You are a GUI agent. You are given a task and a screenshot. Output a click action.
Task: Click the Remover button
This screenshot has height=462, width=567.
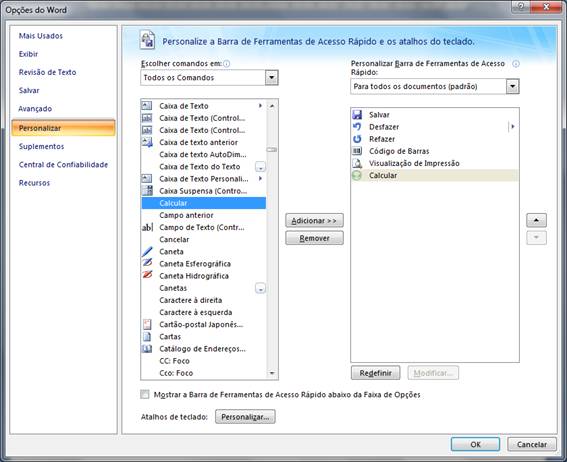coord(314,238)
